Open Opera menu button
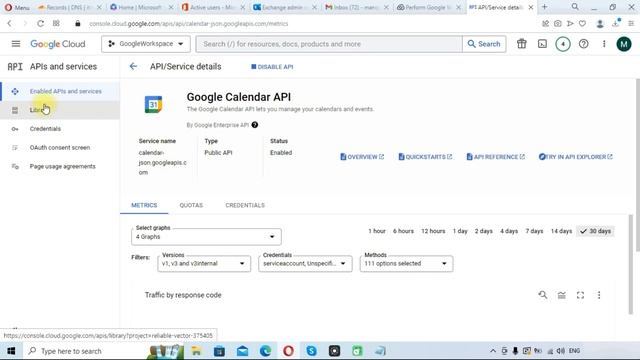 [x=17, y=7]
